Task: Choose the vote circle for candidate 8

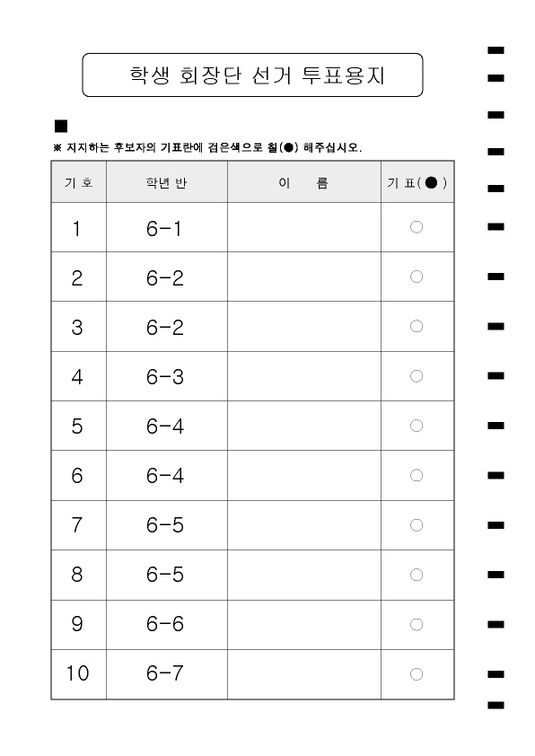Action: pyautogui.click(x=417, y=575)
